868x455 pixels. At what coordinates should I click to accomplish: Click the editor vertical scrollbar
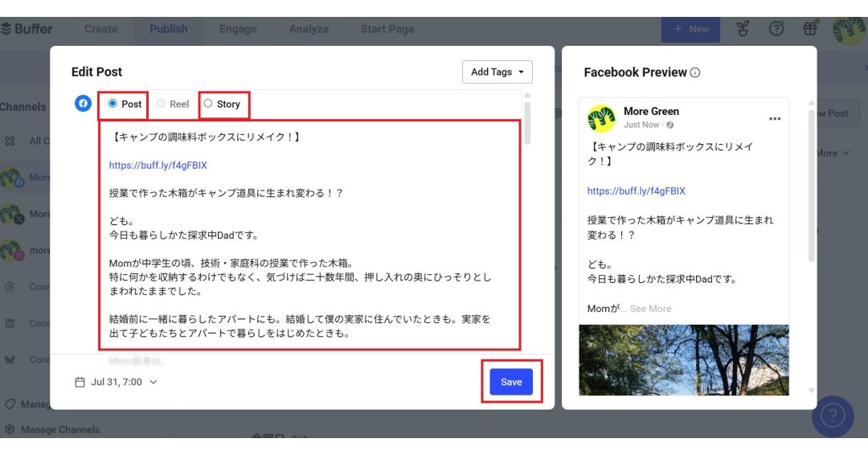point(527,123)
